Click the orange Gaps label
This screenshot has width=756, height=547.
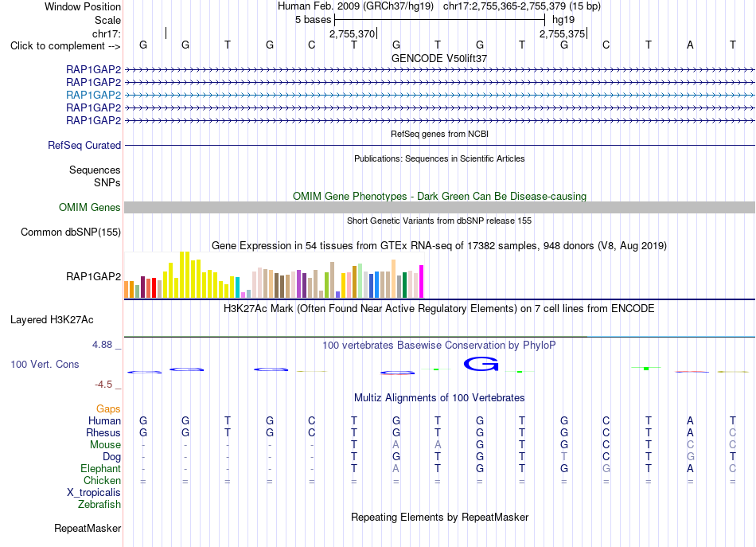(x=108, y=409)
